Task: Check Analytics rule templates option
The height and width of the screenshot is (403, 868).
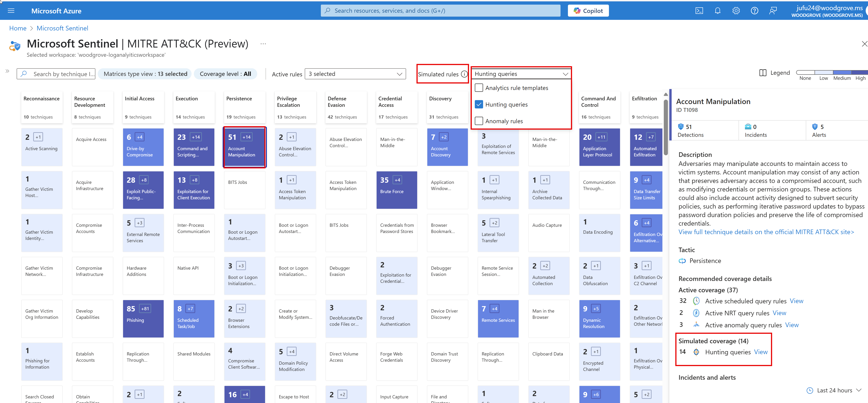Action: [x=479, y=88]
